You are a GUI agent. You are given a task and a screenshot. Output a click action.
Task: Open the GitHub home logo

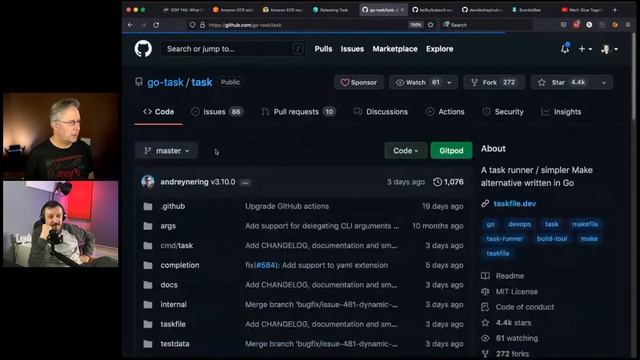tap(143, 49)
